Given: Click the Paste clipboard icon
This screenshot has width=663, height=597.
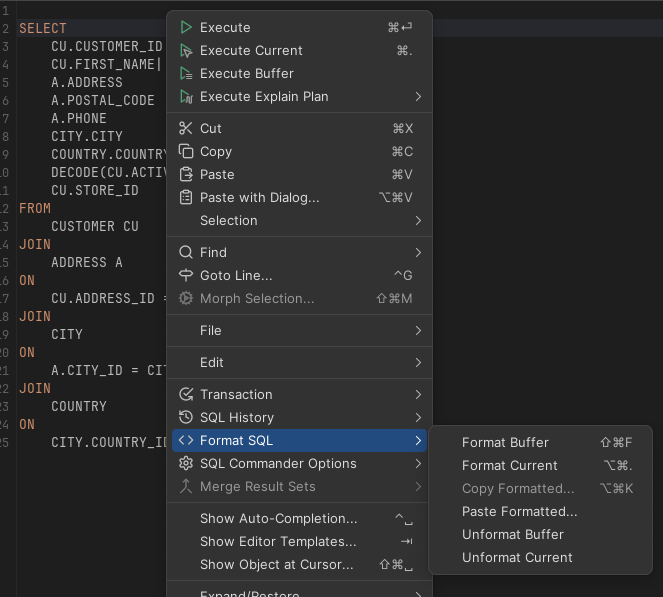Looking at the screenshot, I should pos(185,174).
